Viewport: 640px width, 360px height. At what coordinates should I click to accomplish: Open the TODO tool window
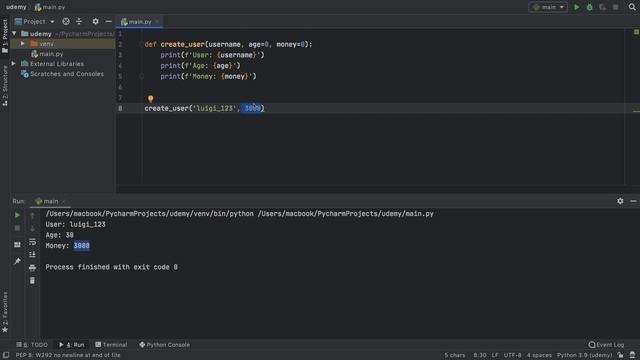click(32, 344)
